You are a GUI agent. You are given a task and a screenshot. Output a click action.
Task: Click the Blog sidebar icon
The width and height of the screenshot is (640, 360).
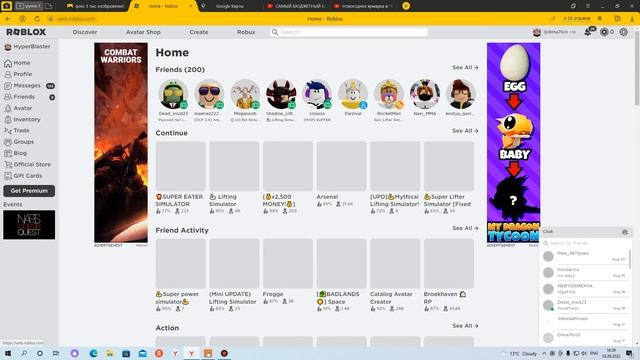coord(8,153)
